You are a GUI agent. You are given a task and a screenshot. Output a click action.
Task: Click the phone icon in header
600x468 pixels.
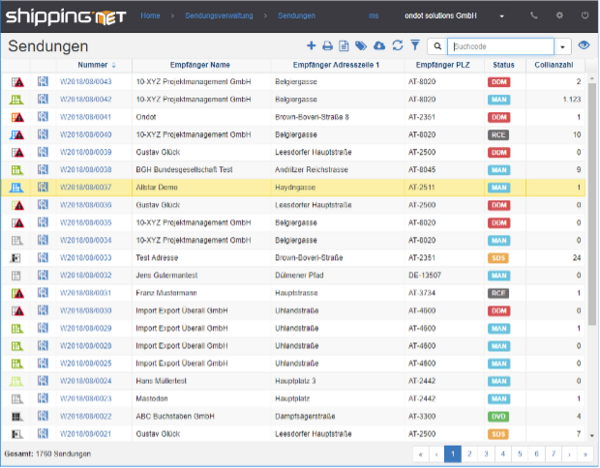533,16
